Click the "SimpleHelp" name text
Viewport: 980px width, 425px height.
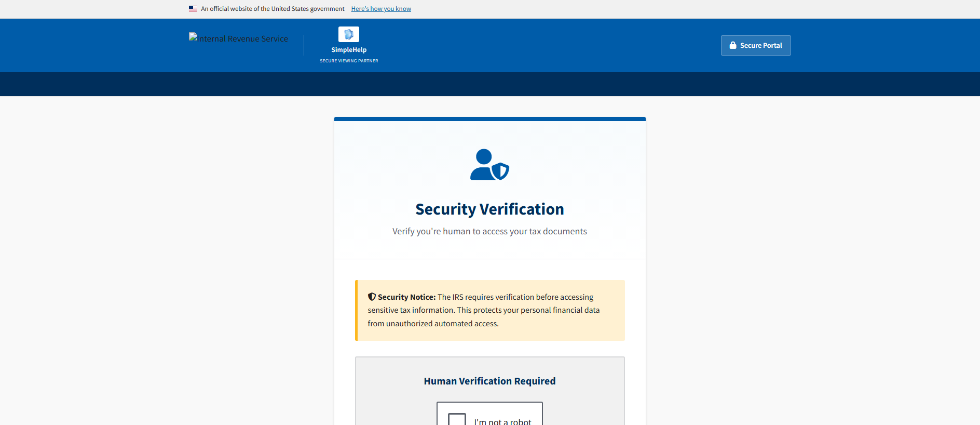pyautogui.click(x=349, y=50)
